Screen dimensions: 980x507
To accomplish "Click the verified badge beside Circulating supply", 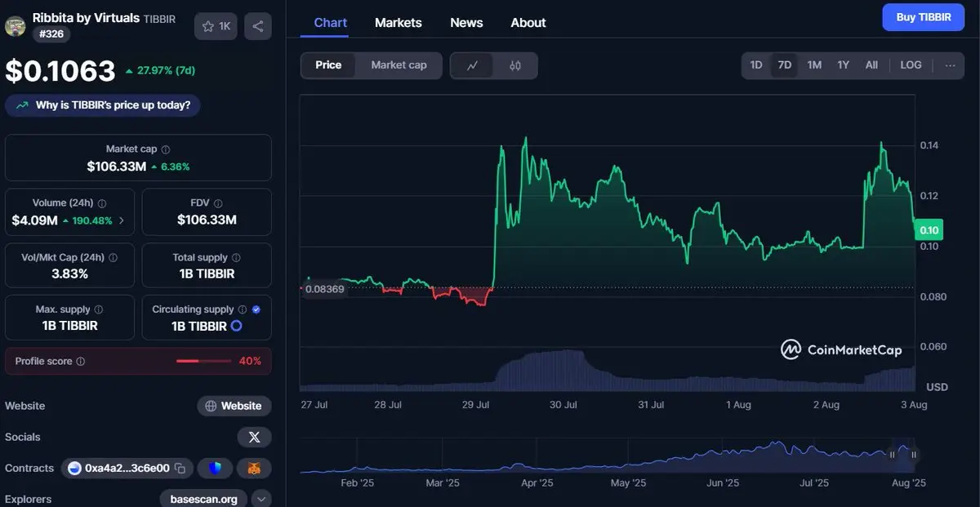I will (x=256, y=310).
